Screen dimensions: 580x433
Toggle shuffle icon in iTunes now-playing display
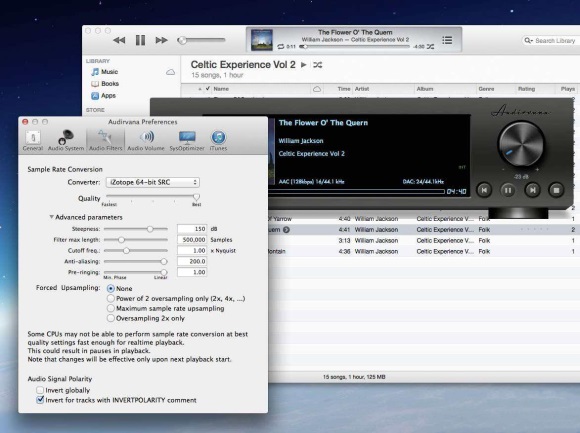(431, 47)
